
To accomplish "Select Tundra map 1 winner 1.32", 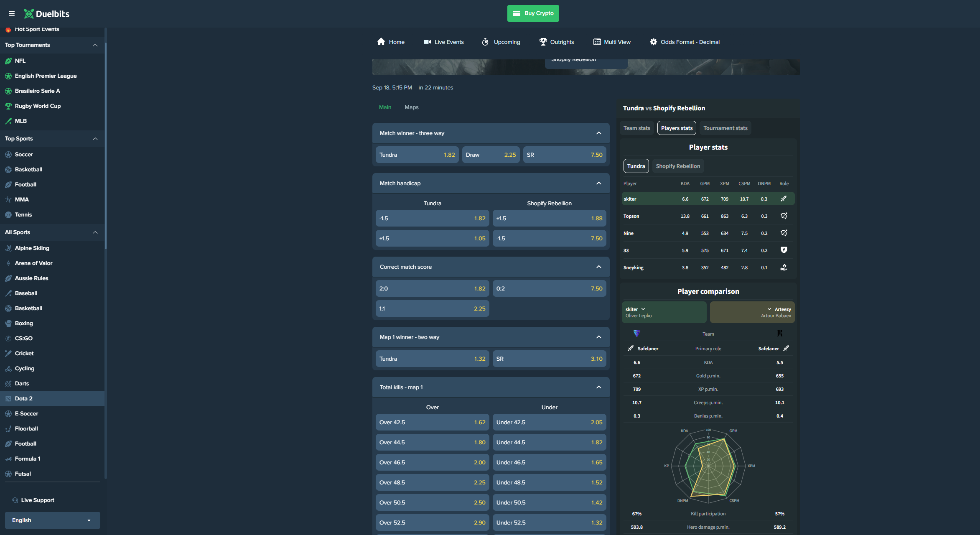I will tap(433, 359).
